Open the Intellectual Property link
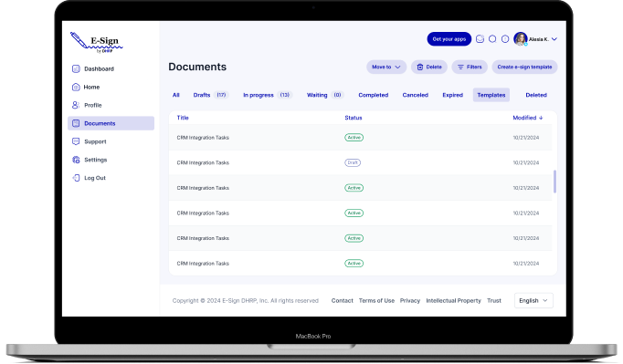Screen dimensions: 623x364 pos(453,300)
